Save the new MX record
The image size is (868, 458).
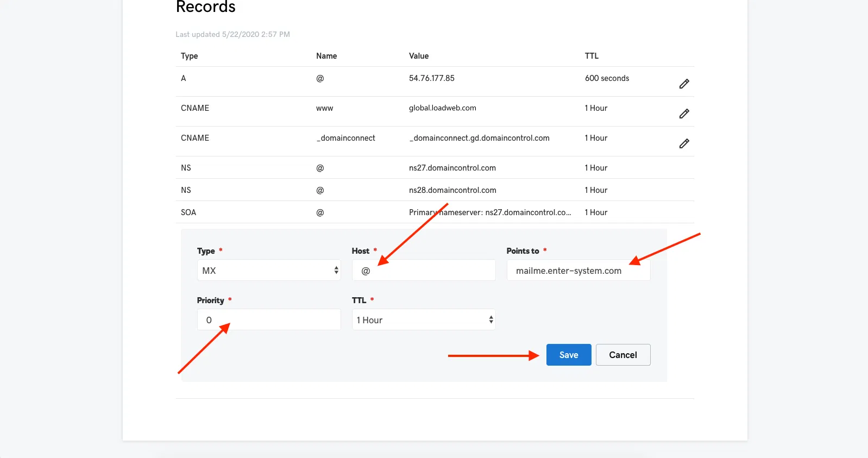tap(568, 355)
